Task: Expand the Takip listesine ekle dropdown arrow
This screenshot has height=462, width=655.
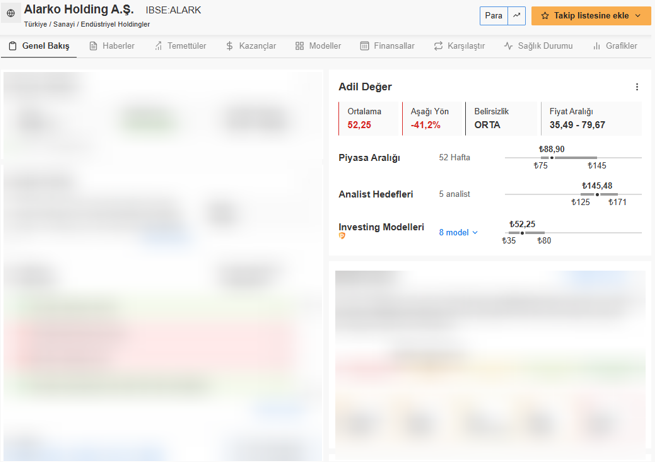Action: point(638,16)
